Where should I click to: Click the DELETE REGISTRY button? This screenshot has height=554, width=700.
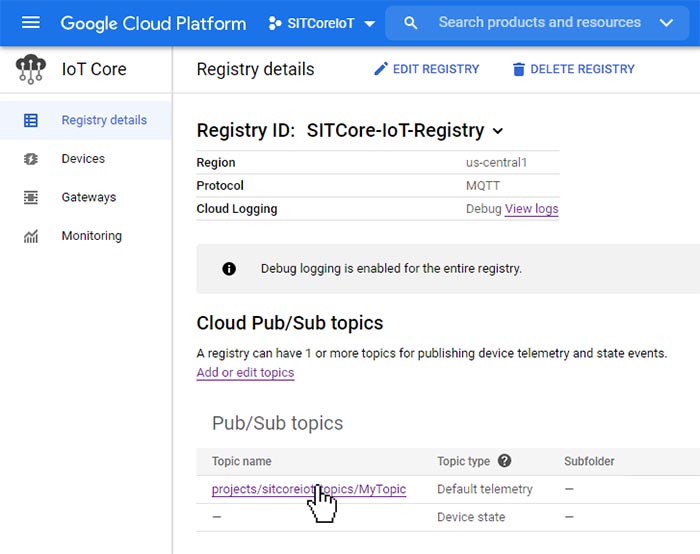point(573,69)
